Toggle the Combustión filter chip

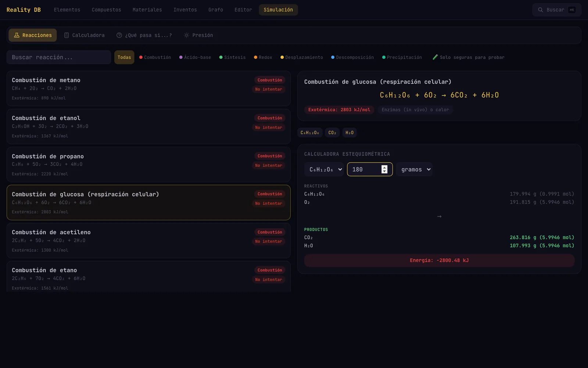tap(155, 57)
